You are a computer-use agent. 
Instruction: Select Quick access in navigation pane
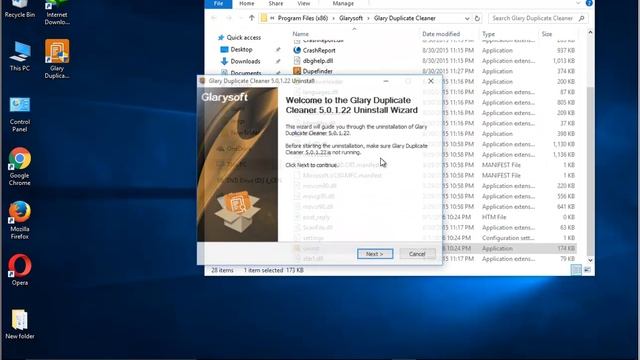click(x=244, y=38)
